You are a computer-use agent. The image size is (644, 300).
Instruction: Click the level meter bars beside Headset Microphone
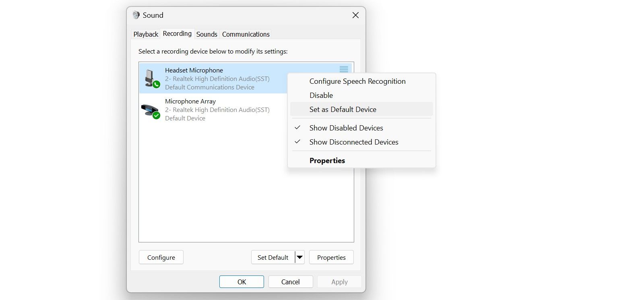point(344,69)
